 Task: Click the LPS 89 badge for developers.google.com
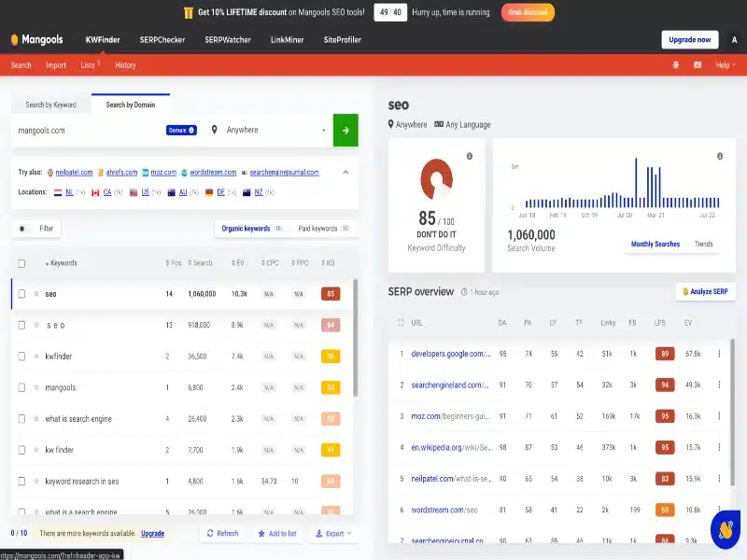click(x=665, y=354)
